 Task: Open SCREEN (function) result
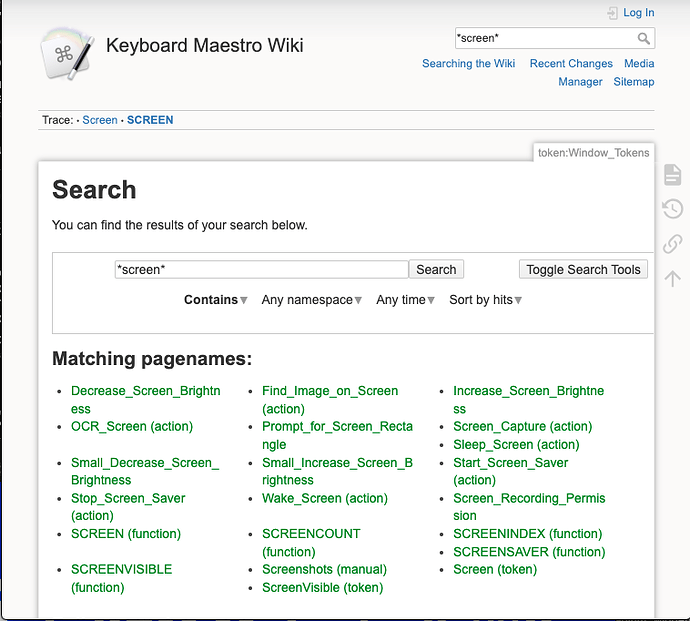coord(126,534)
